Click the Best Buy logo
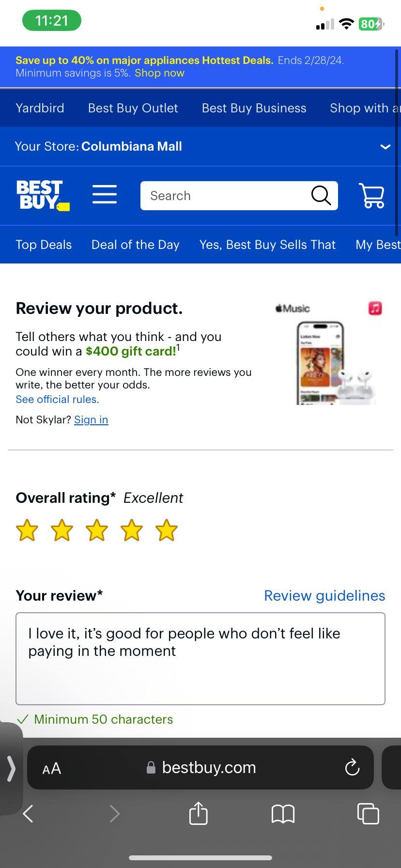 tap(43, 195)
